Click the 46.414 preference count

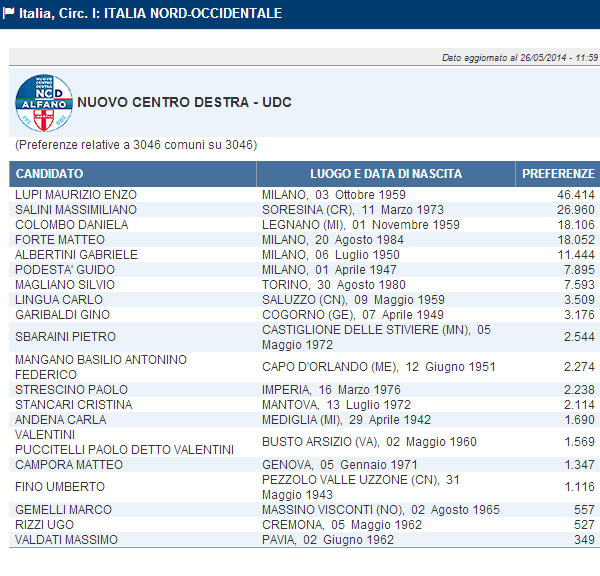pos(576,194)
